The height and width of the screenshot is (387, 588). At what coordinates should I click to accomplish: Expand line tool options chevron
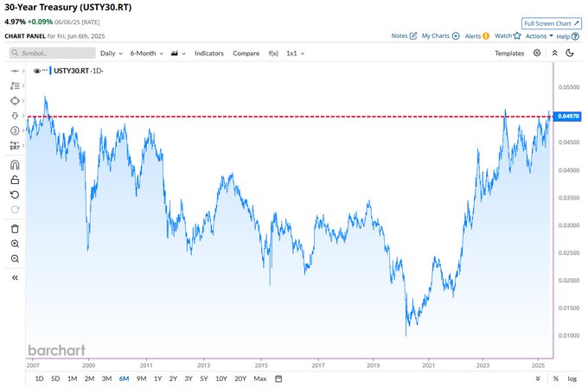(23, 71)
